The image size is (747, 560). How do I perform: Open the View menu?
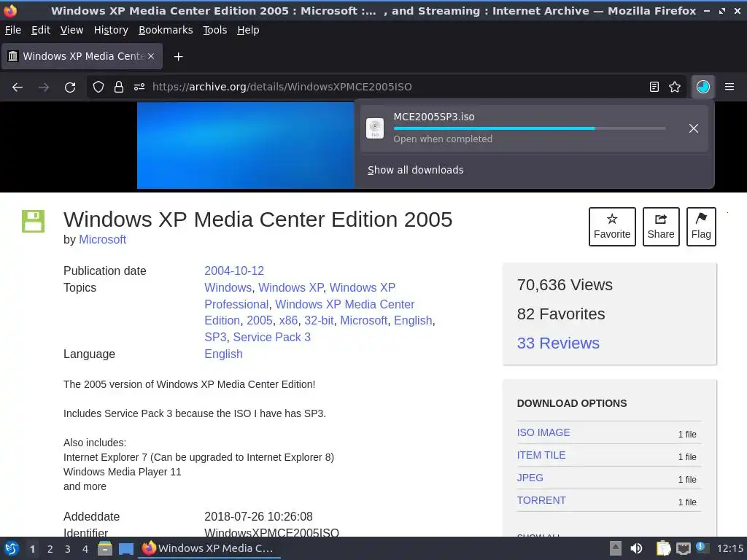pos(72,30)
